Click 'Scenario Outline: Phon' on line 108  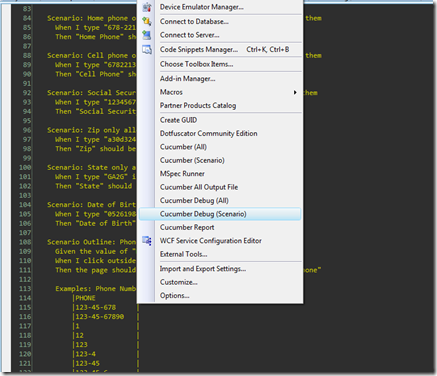pos(91,242)
